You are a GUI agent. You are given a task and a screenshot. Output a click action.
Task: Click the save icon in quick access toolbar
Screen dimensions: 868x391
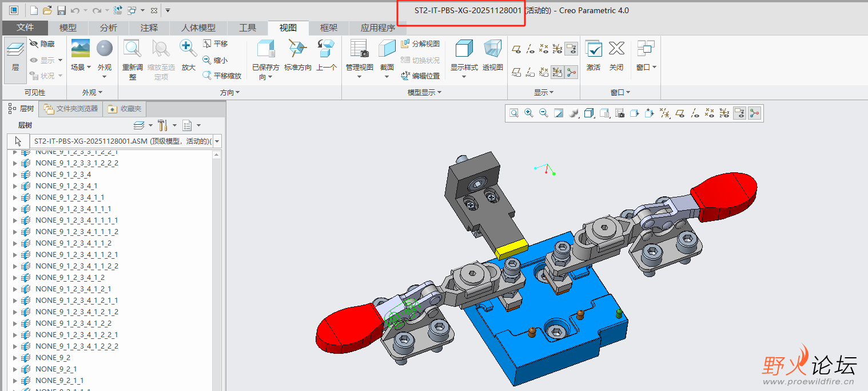[61, 10]
